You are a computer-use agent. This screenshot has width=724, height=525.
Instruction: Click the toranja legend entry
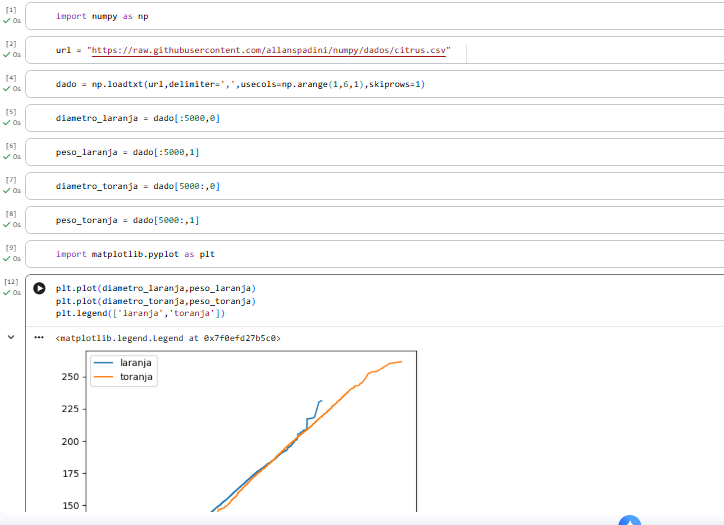click(x=136, y=377)
